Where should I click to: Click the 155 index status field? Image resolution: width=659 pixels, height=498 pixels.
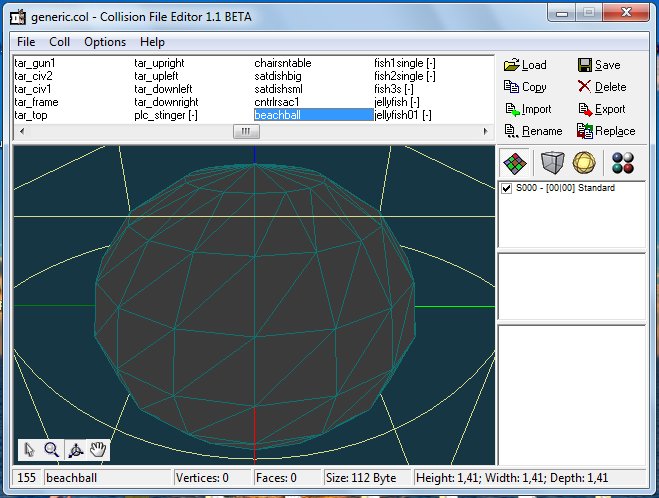[26, 478]
